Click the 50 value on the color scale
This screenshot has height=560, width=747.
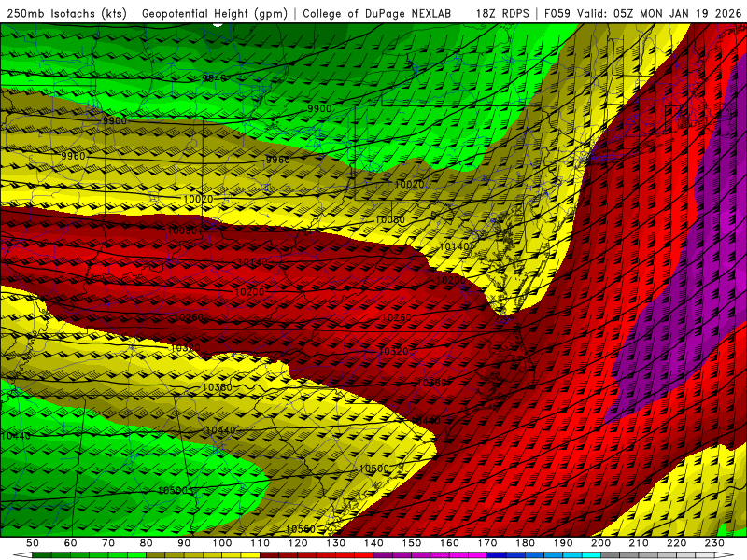(33, 543)
